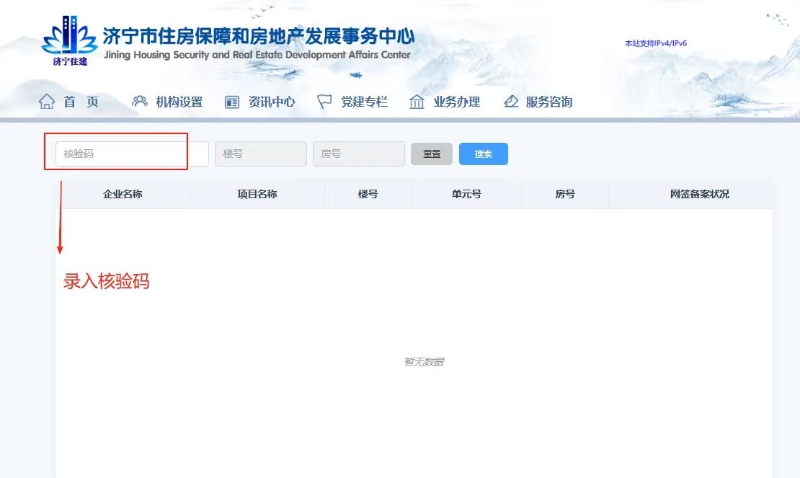800x478 pixels.
Task: Click the 网签备案状况 column header
Action: coord(699,194)
